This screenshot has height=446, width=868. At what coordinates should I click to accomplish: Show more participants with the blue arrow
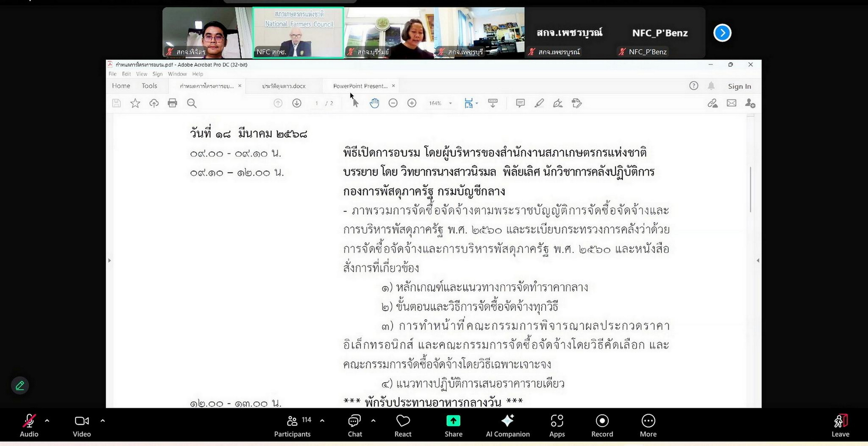[722, 33]
